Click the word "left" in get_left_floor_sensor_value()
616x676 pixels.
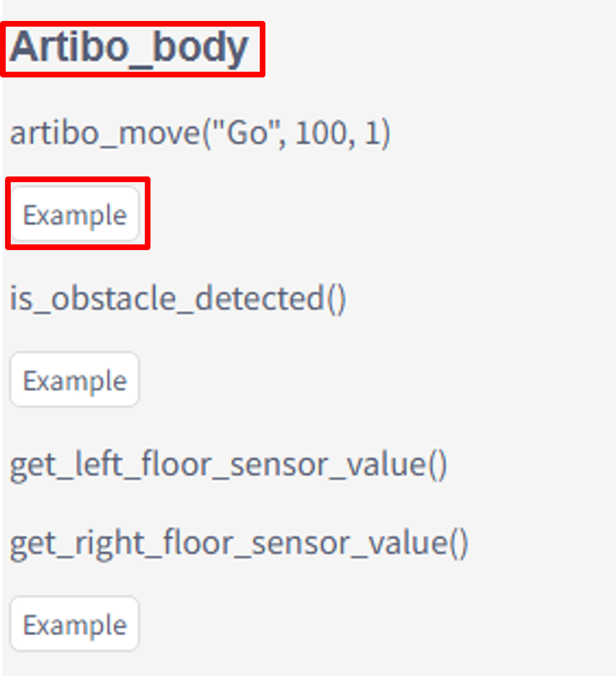point(99,465)
